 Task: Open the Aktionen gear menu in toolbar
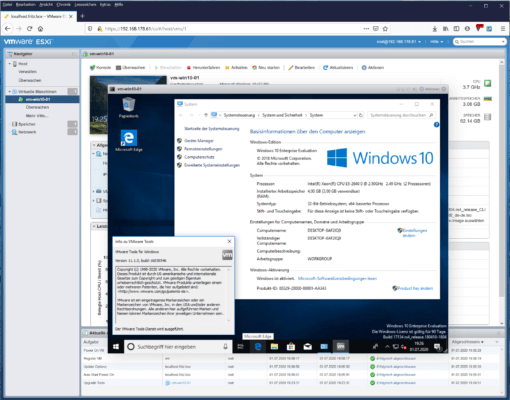coord(373,67)
